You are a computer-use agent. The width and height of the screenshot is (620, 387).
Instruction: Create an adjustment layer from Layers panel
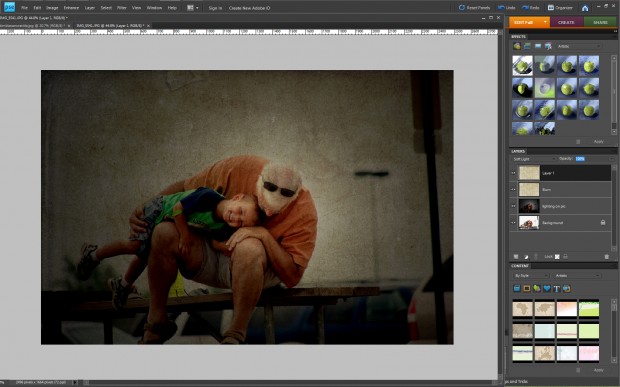(x=526, y=257)
